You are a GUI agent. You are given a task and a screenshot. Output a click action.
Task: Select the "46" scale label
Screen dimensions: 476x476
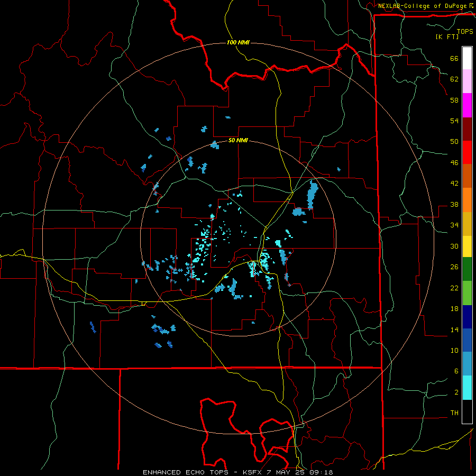(454, 163)
